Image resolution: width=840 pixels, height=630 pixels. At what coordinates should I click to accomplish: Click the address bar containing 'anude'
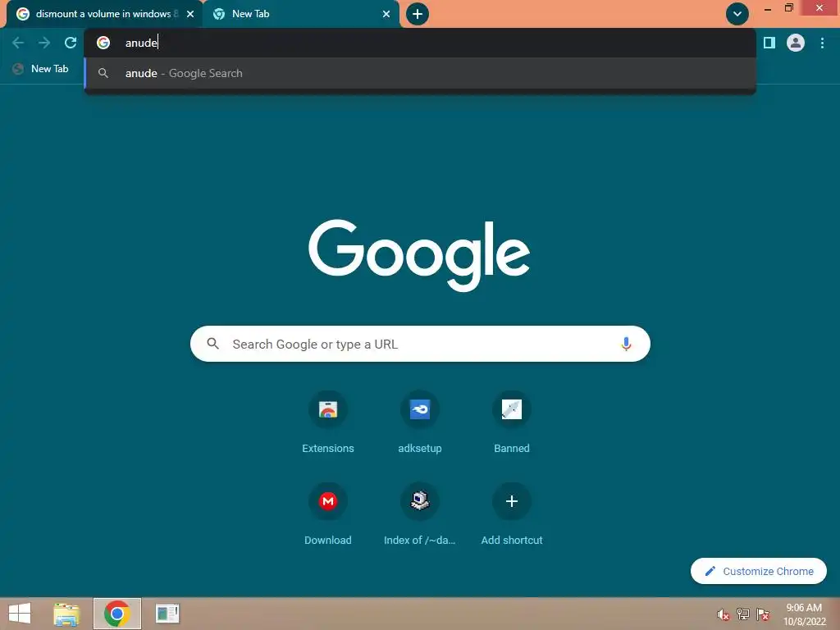[x=420, y=43]
